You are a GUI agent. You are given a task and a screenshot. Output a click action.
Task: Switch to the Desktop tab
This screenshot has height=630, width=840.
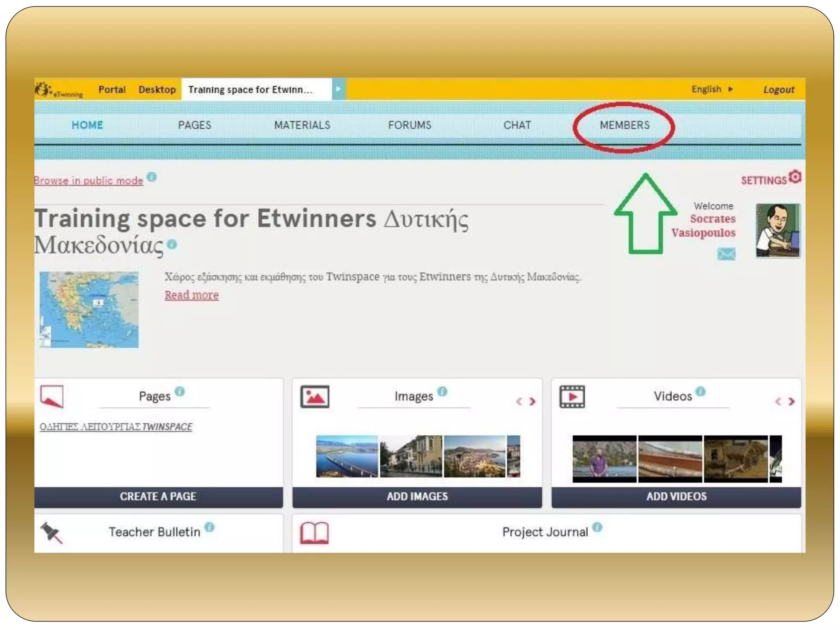pos(157,89)
